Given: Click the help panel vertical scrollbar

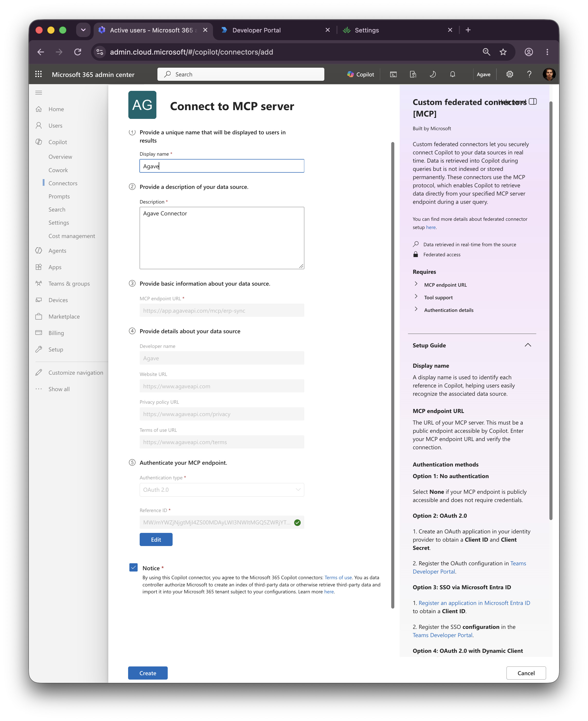Looking at the screenshot, I should point(550,310).
